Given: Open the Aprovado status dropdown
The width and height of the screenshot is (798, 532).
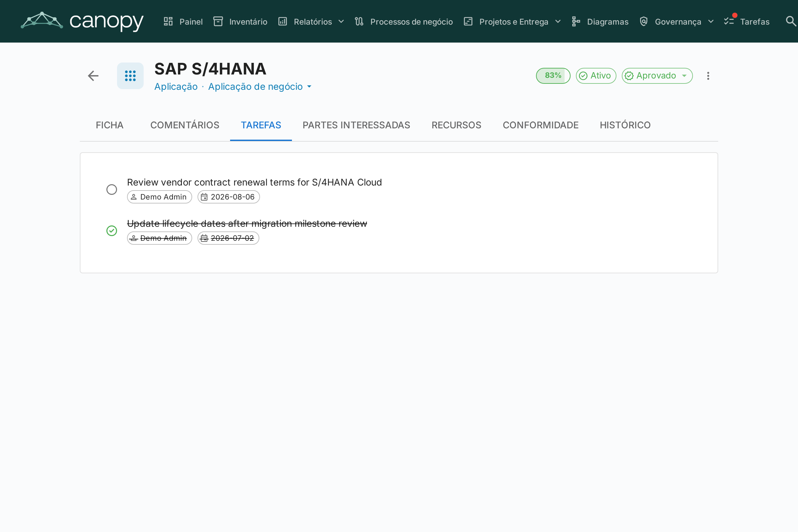Looking at the screenshot, I should click(x=657, y=76).
